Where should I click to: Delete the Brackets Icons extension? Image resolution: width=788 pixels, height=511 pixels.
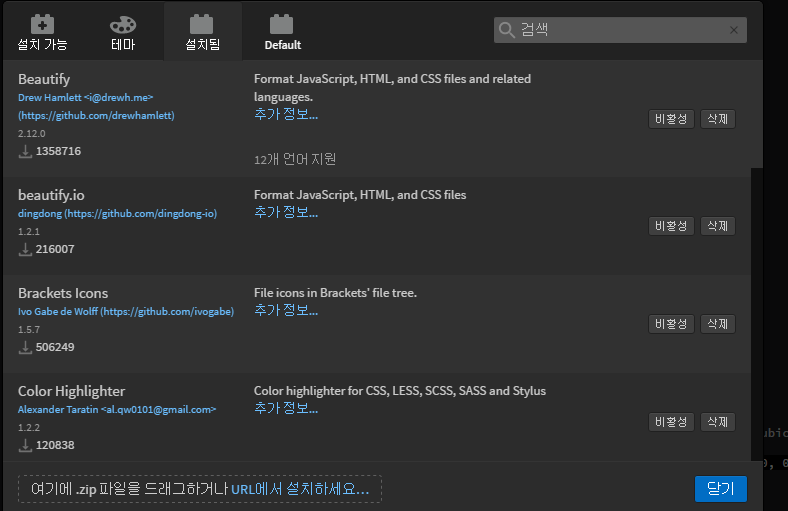point(718,324)
